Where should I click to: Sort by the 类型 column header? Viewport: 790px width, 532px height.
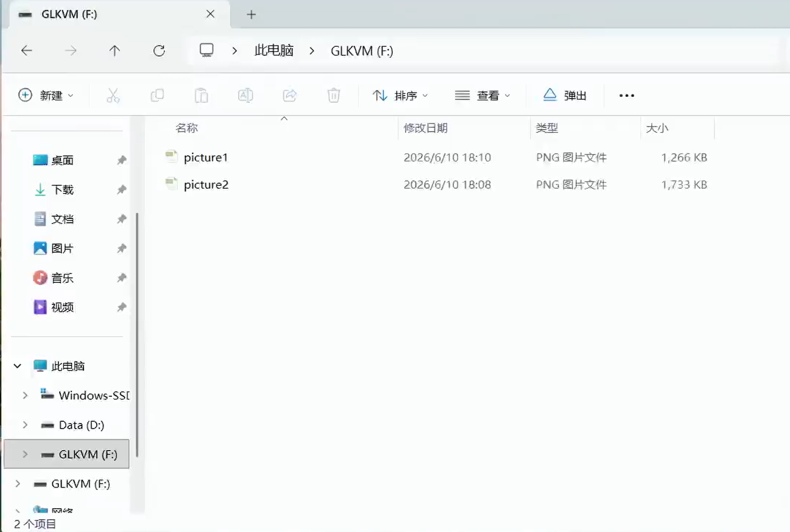[547, 128]
